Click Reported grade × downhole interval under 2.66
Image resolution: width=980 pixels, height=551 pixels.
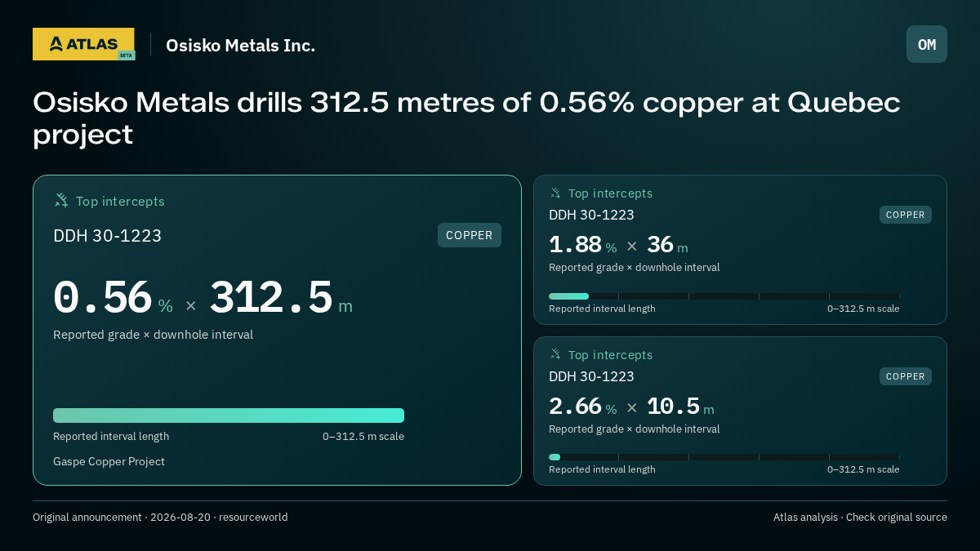coord(635,429)
